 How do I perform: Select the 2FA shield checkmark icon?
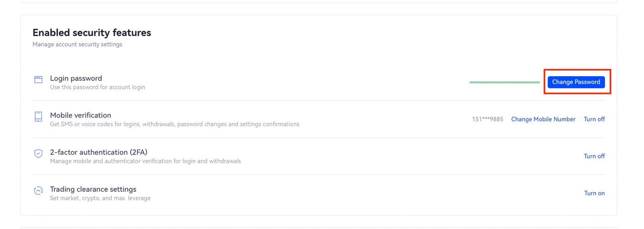38,154
